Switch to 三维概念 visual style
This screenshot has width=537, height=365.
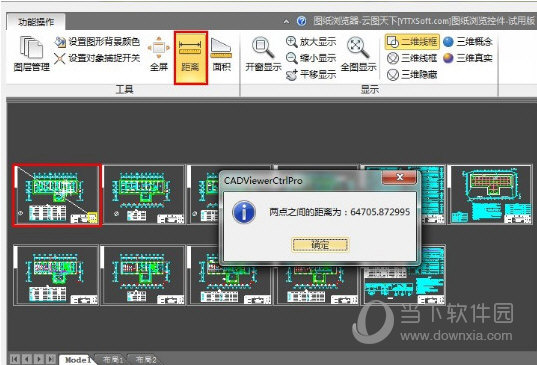[467, 42]
